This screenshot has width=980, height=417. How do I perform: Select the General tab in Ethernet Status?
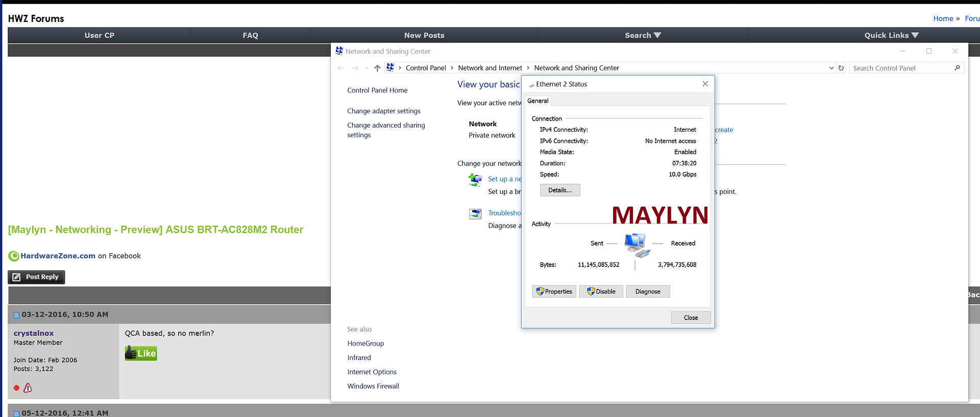coord(537,101)
